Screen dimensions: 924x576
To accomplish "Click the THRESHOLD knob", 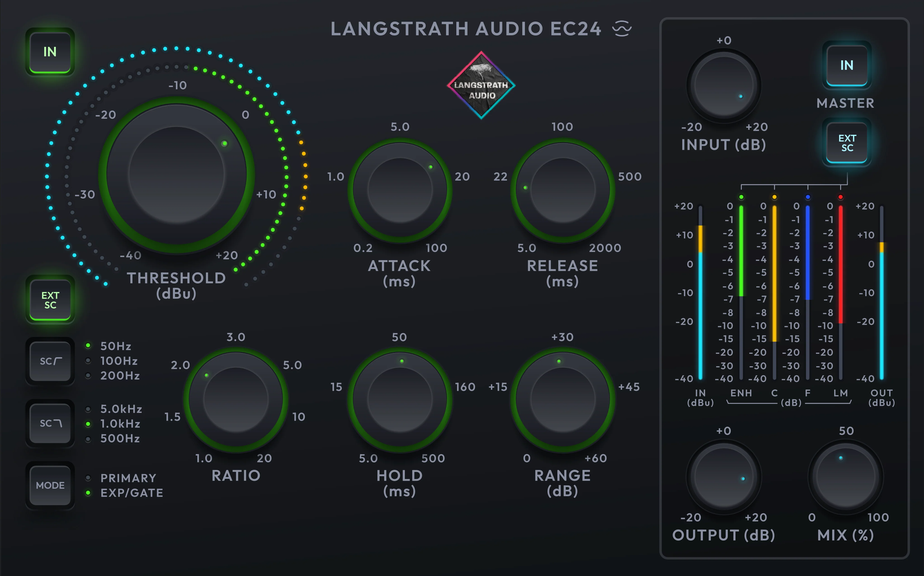I will [x=176, y=175].
